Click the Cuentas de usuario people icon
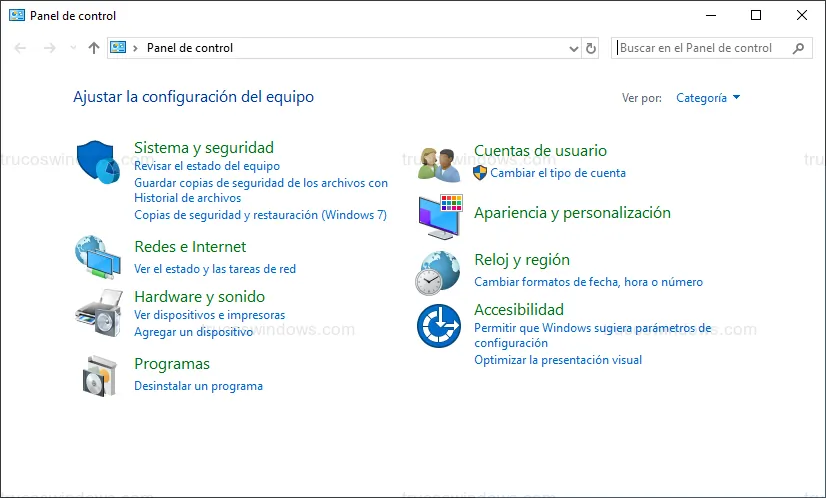This screenshot has height=498, width=826. 439,163
